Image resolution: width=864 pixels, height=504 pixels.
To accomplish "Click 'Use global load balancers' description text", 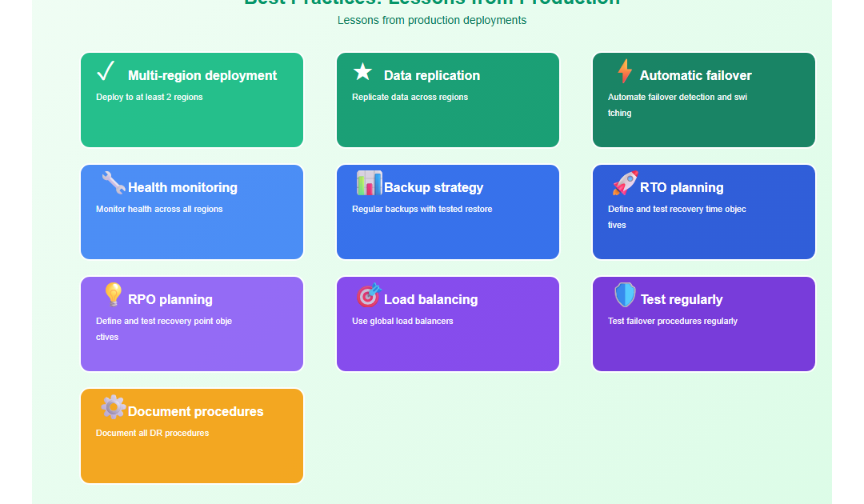I will (x=402, y=322).
